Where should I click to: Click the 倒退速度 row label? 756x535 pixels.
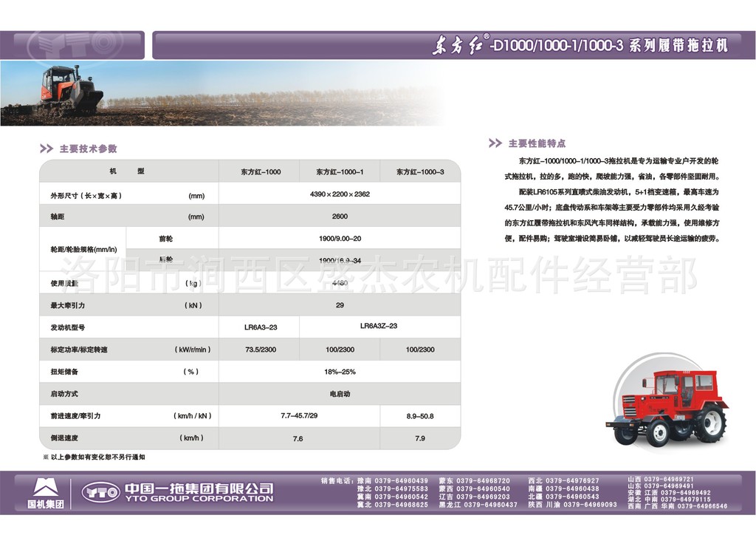click(x=64, y=438)
